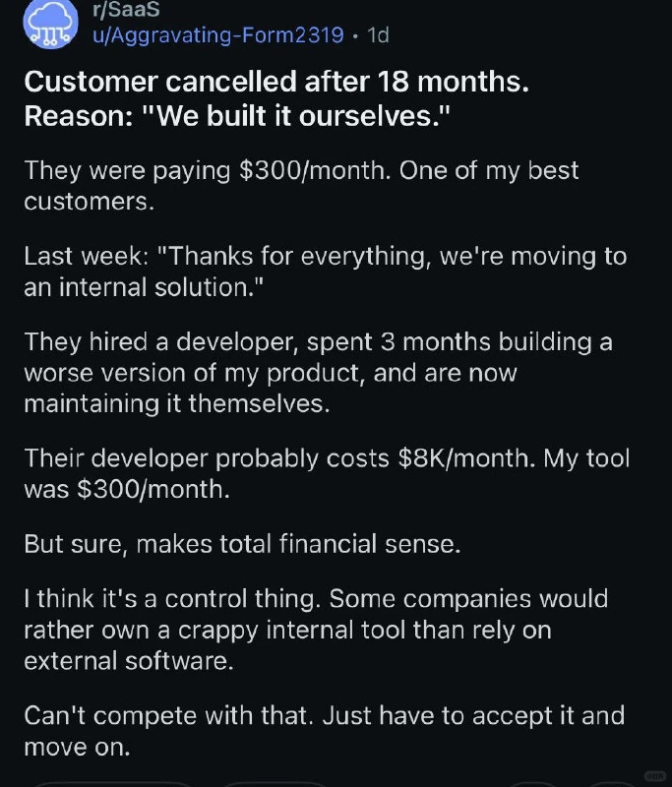The height and width of the screenshot is (787, 672).
Task: Open the post title 'Customer cancelled after 18 months'
Action: tap(276, 82)
